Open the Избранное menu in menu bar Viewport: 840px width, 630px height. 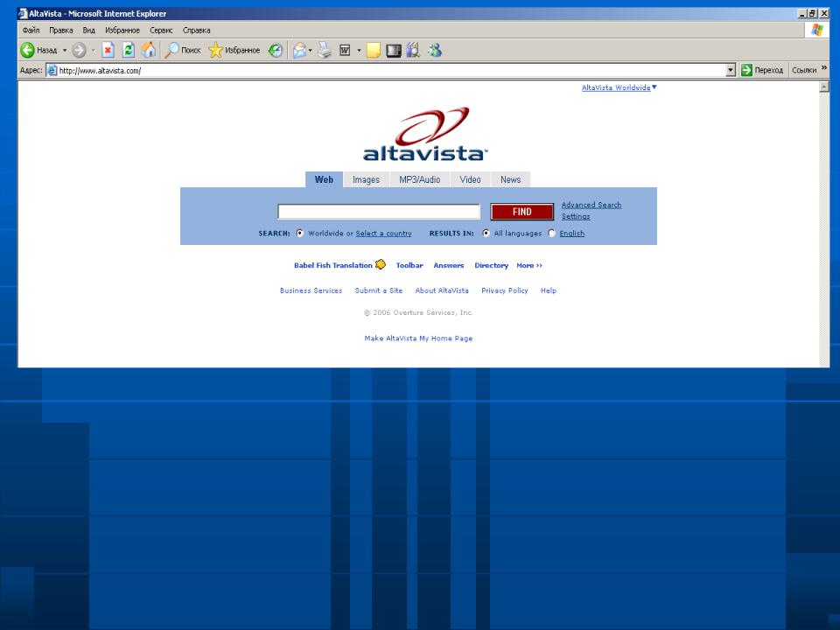(x=122, y=31)
